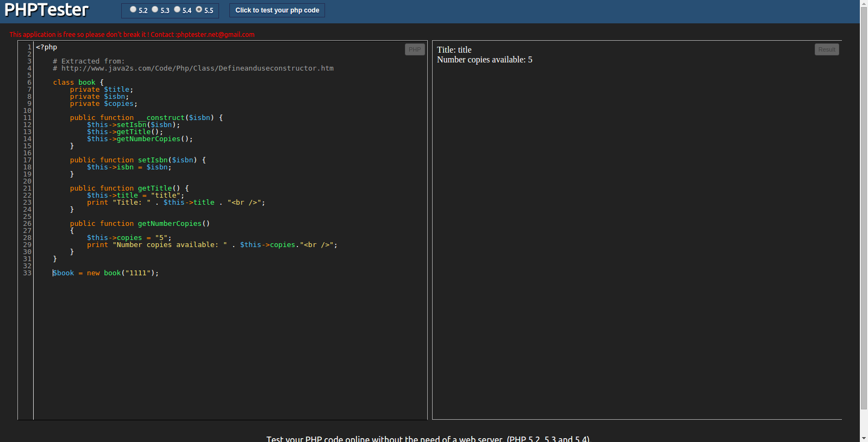Viewport: 868px width, 442px height.
Task: Click the 'class book {' line
Action: (78, 83)
